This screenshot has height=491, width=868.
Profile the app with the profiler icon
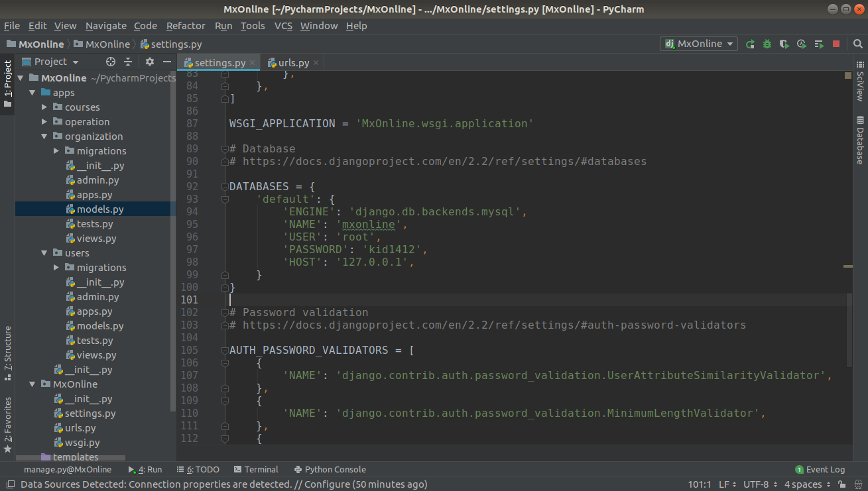click(x=802, y=44)
